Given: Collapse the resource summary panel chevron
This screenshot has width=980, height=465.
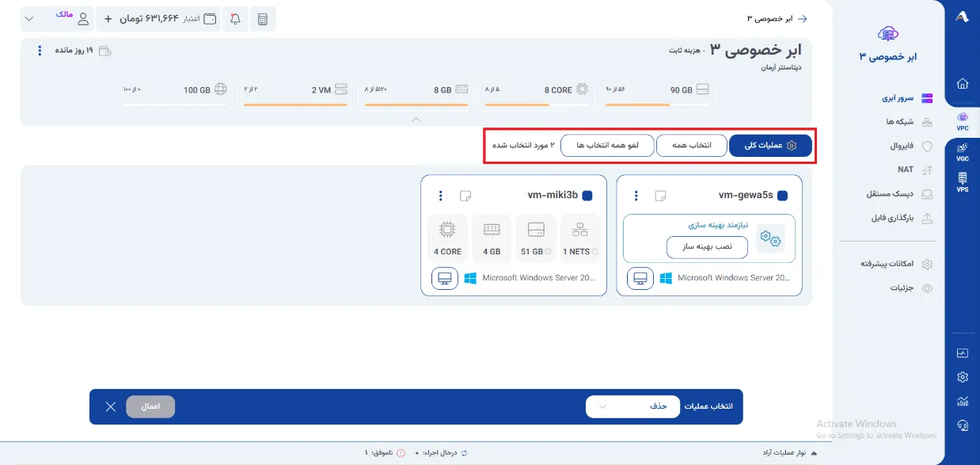Looking at the screenshot, I should [416, 120].
